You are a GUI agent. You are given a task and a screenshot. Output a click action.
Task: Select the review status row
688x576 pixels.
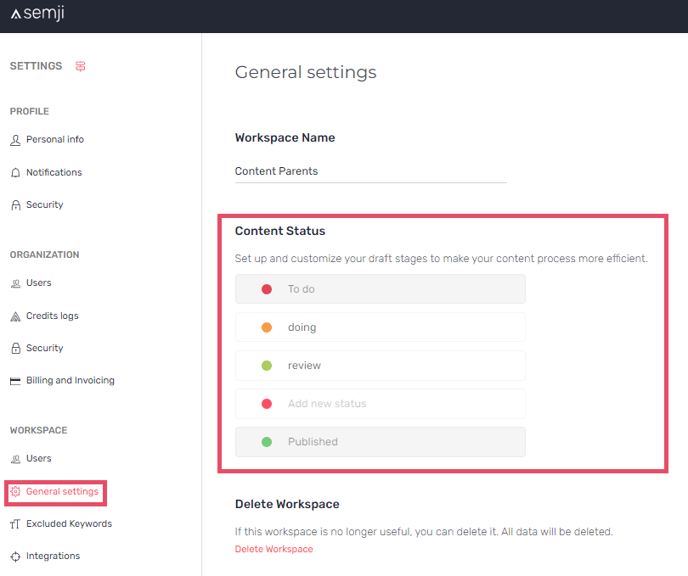point(380,365)
